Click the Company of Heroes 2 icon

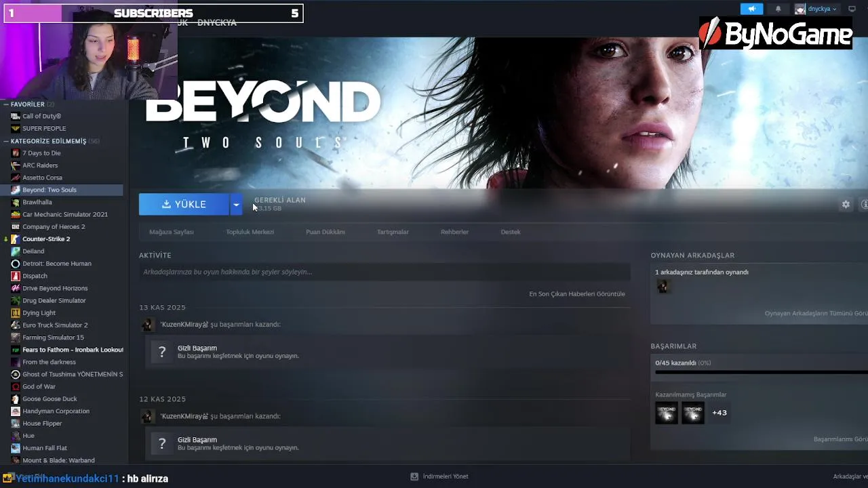click(x=16, y=226)
